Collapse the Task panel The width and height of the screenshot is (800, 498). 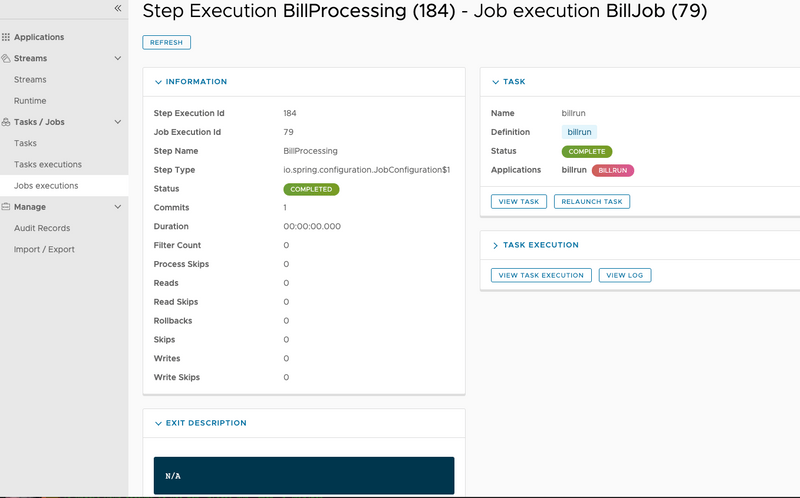[495, 82]
